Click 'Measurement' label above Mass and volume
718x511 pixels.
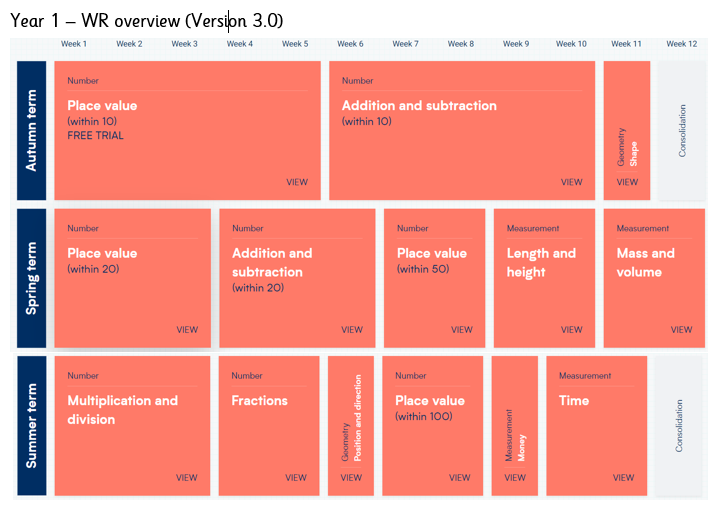(643, 228)
